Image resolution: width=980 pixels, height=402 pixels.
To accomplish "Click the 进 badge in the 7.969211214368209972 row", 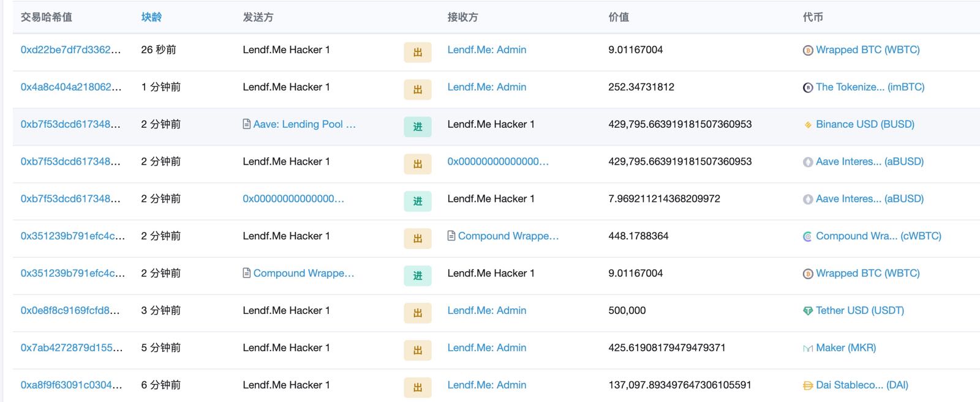I will coord(418,201).
